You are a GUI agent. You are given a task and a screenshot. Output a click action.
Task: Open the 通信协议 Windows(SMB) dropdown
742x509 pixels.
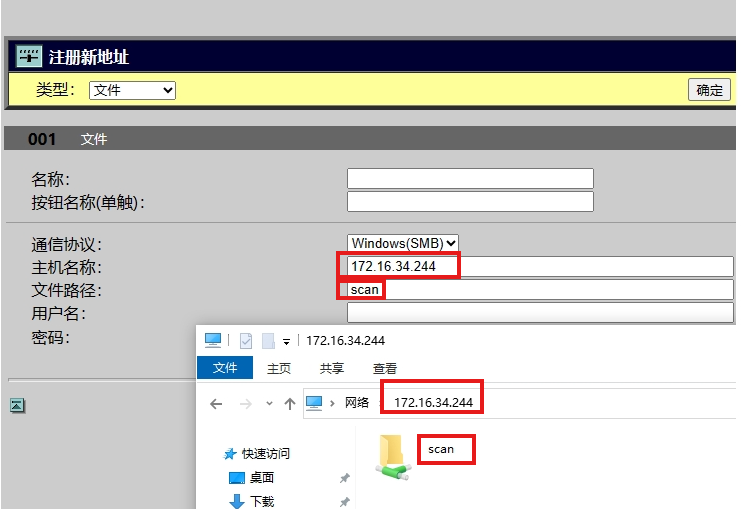pos(403,243)
